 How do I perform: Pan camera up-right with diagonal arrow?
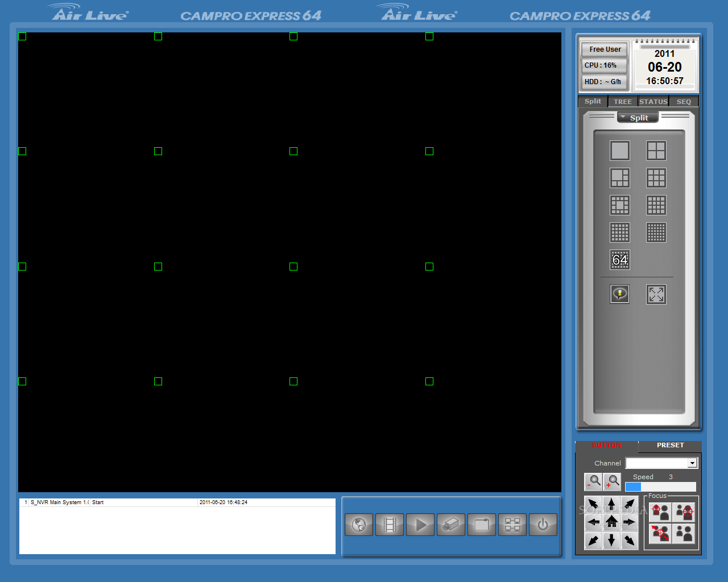(x=629, y=504)
